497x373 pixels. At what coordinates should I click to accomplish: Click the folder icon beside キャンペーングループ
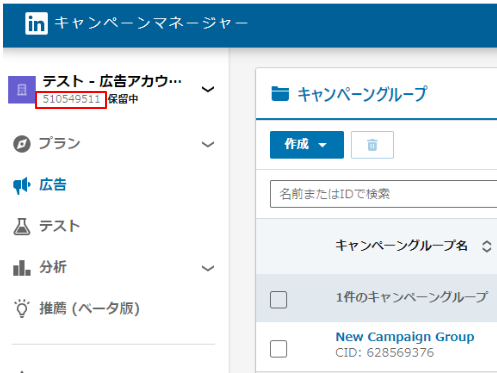click(x=280, y=94)
